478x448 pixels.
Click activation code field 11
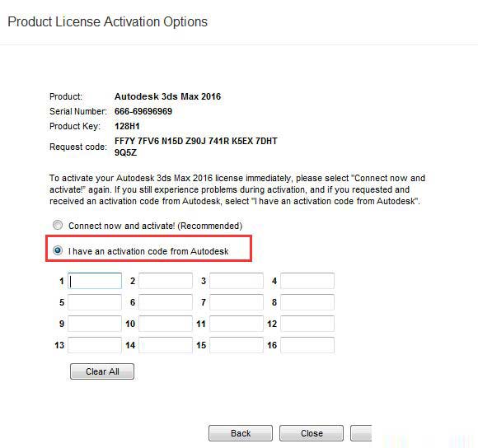point(237,324)
